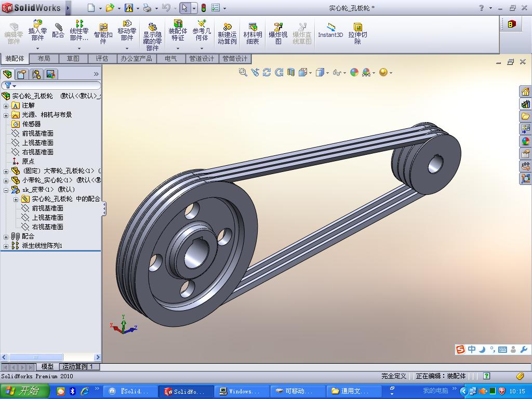This screenshot has height=399, width=532.
Task: Switch to the 模型 (Model) bottom tab
Action: point(47,367)
